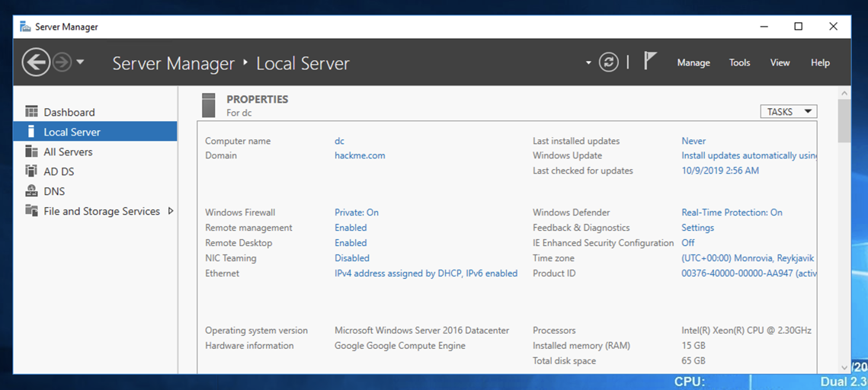Click the forward navigation arrow button

[62, 62]
